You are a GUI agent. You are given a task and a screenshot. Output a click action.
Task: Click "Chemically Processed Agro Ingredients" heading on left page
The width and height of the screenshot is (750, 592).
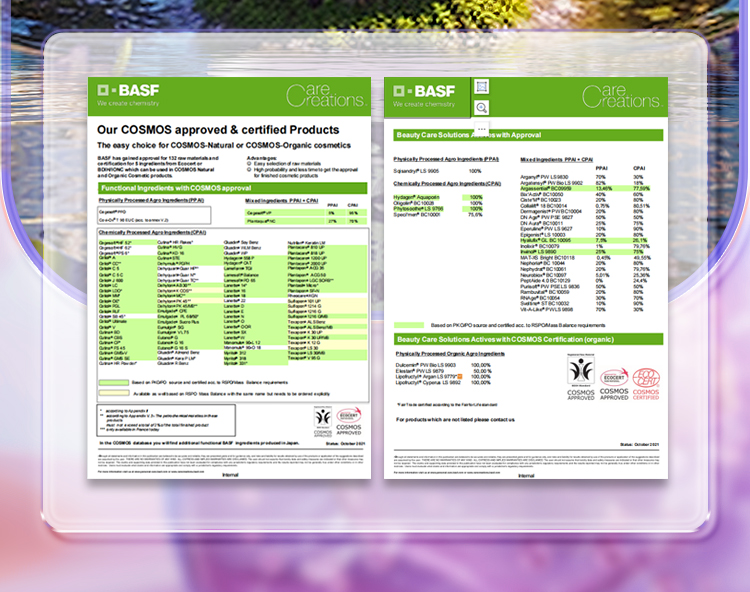click(x=152, y=232)
